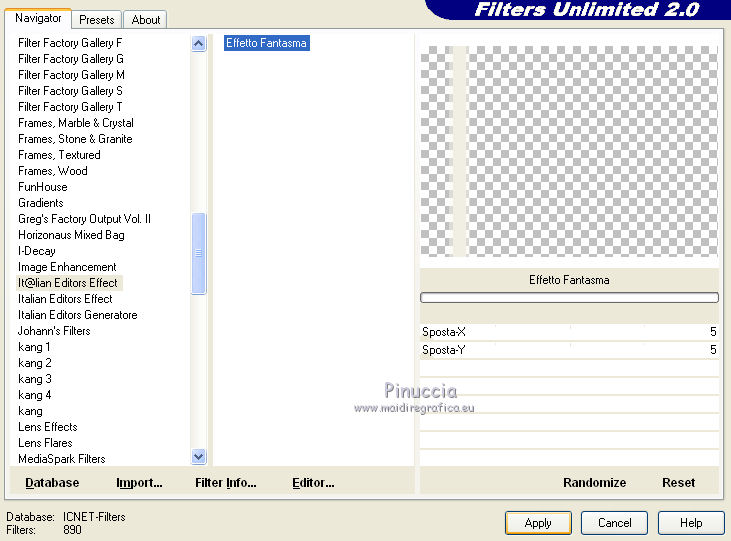Click the Apply button
Viewport: 731px width, 541px height.
coord(538,523)
